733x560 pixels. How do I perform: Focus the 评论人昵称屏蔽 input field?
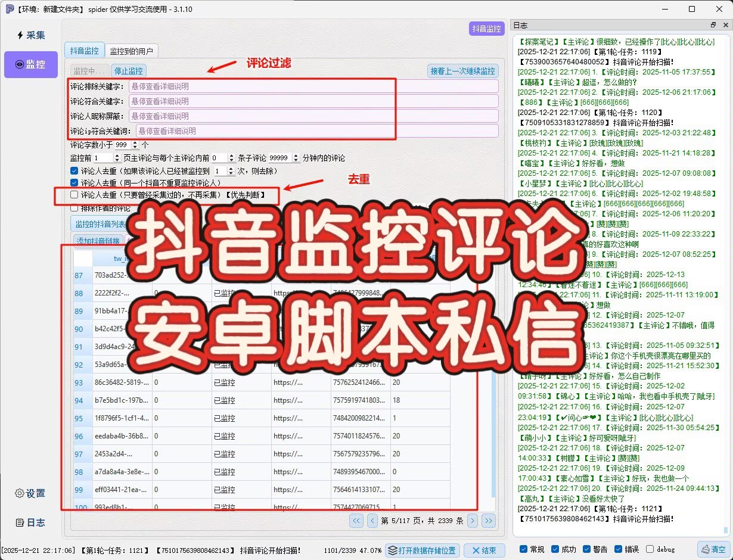[313, 116]
